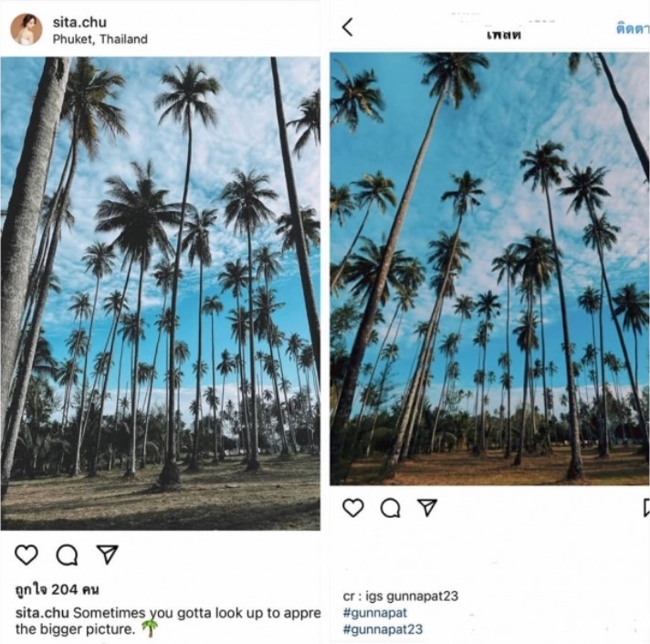Image resolution: width=650 pixels, height=644 pixels.
Task: Open the left palm tree photo
Action: (x=161, y=293)
